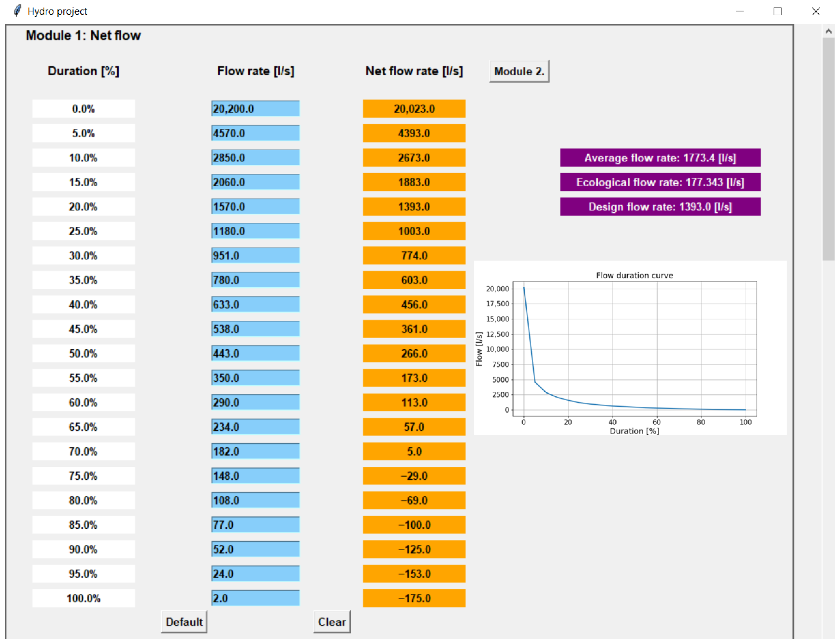
Task: Edit the 951.0 flow rate field
Action: pos(255,256)
